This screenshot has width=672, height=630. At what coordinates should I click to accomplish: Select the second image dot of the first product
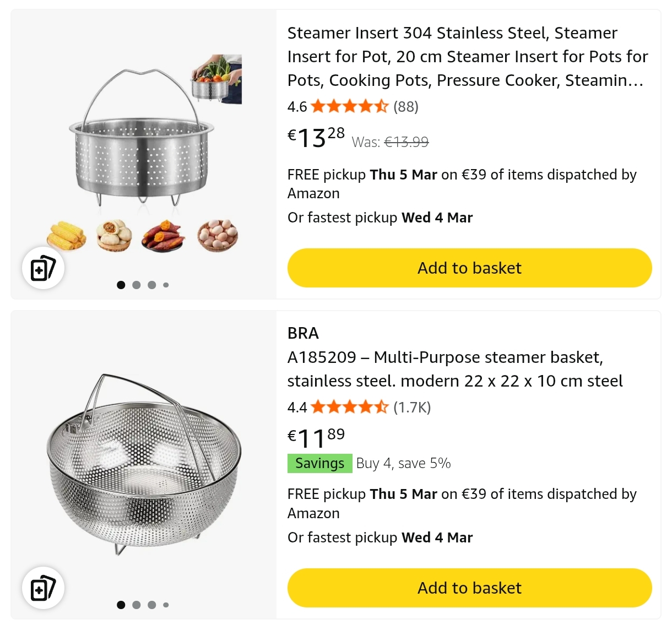(x=137, y=285)
